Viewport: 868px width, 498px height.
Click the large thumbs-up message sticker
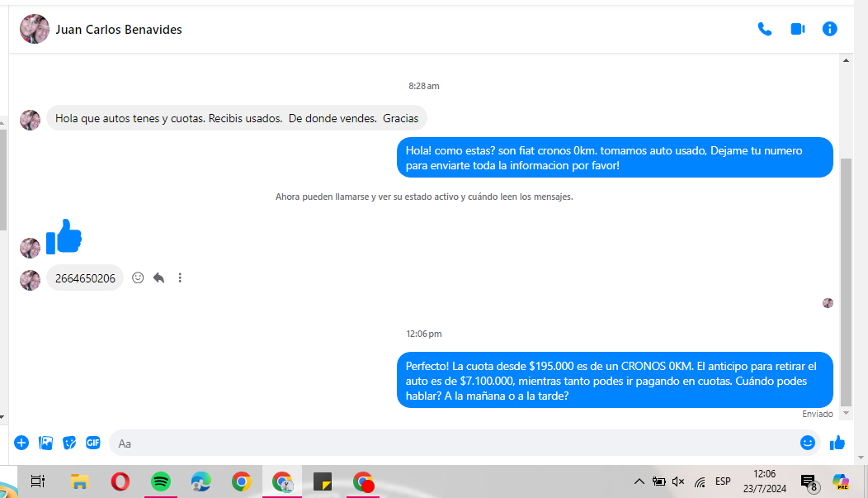pos(64,237)
